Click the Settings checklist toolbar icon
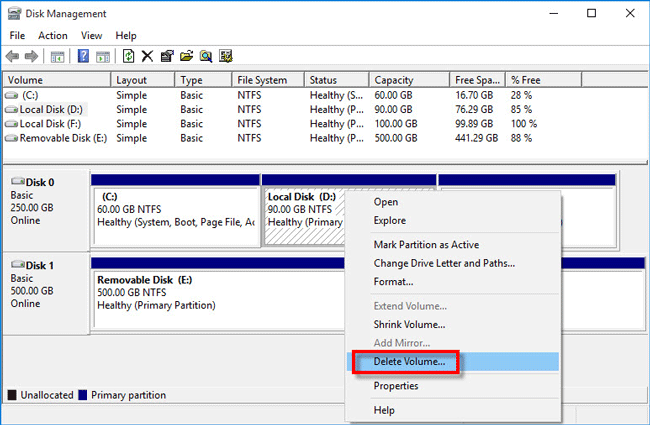Image resolution: width=650 pixels, height=425 pixels. click(226, 56)
